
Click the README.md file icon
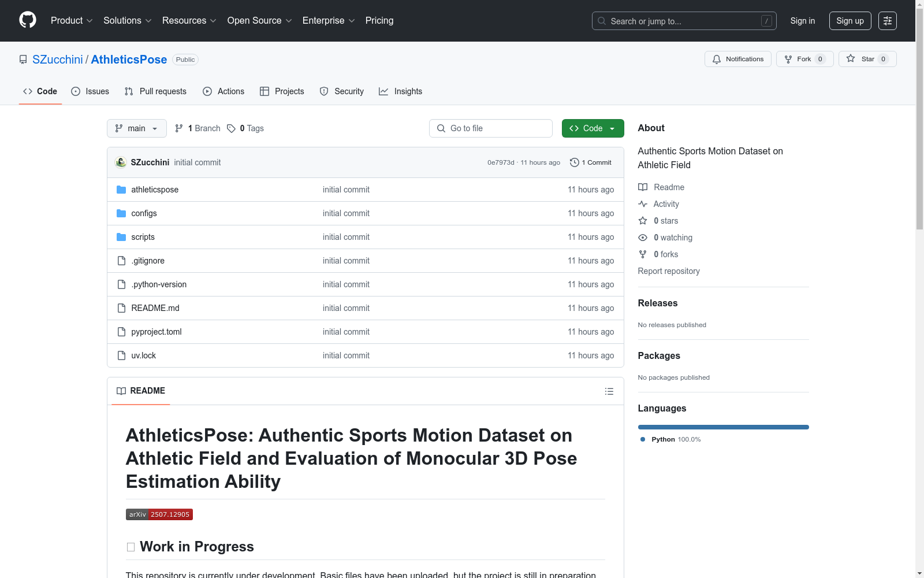(121, 308)
